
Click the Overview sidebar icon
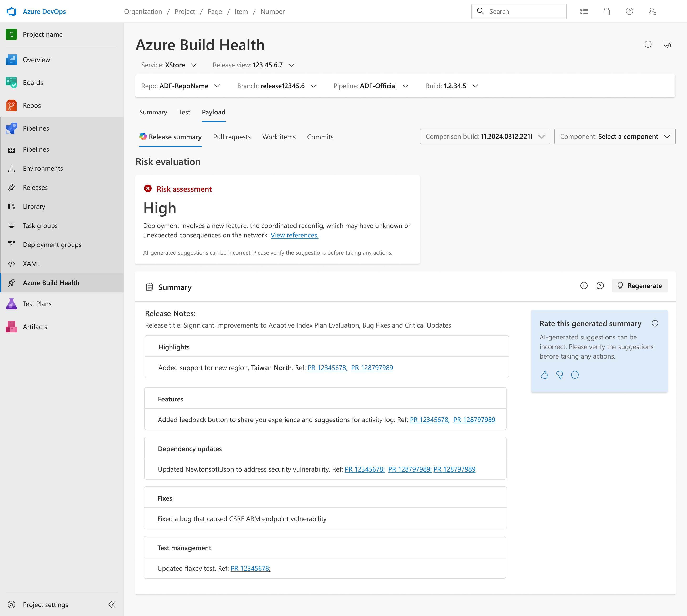point(11,60)
